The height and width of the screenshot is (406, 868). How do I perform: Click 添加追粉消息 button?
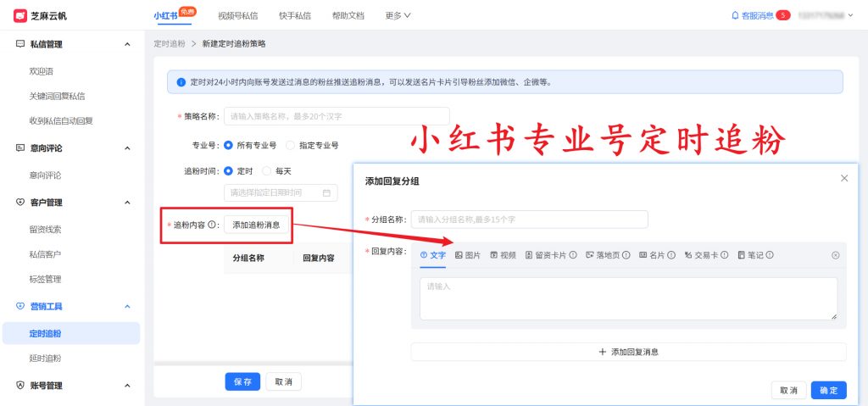pos(256,225)
